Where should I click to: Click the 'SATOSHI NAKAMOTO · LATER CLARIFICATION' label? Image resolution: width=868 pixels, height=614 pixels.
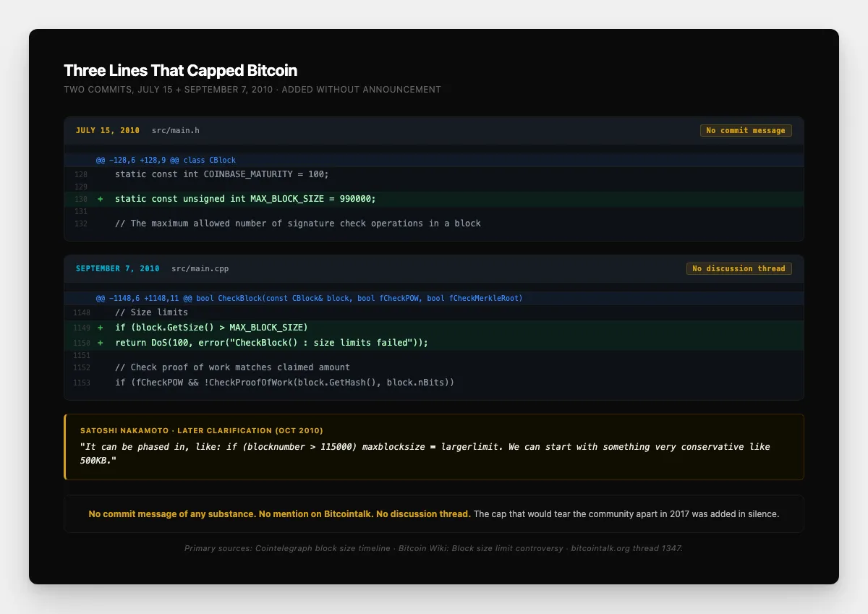pyautogui.click(x=202, y=430)
